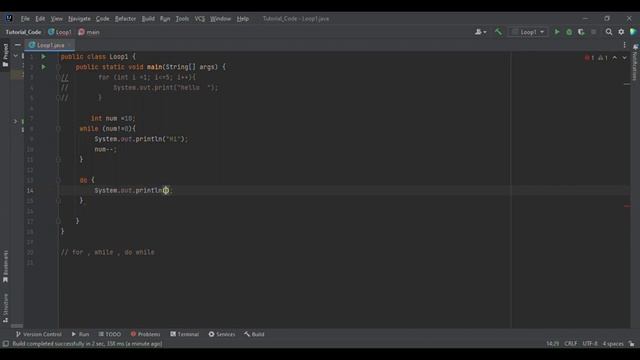Toggle the Bookmarks tool window stripe button
Image resolution: width=640 pixels, height=360 pixels.
click(5, 267)
